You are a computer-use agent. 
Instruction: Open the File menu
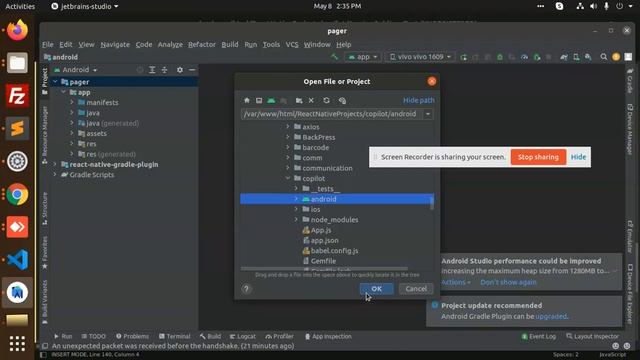point(48,44)
